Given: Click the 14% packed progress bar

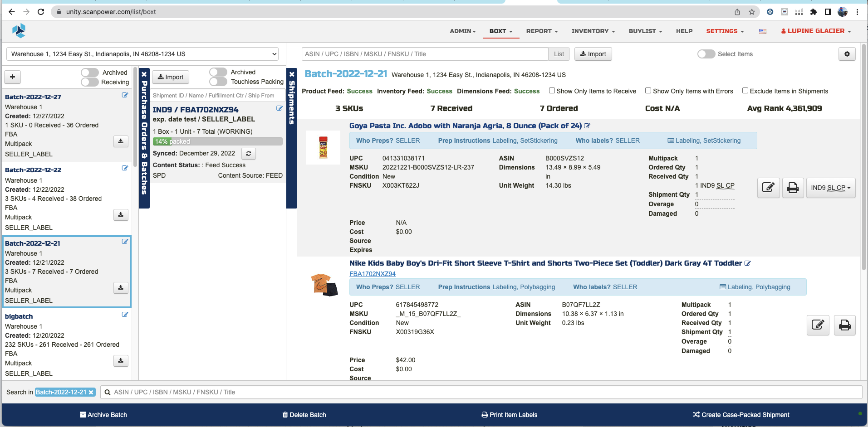Looking at the screenshot, I should [x=218, y=141].
